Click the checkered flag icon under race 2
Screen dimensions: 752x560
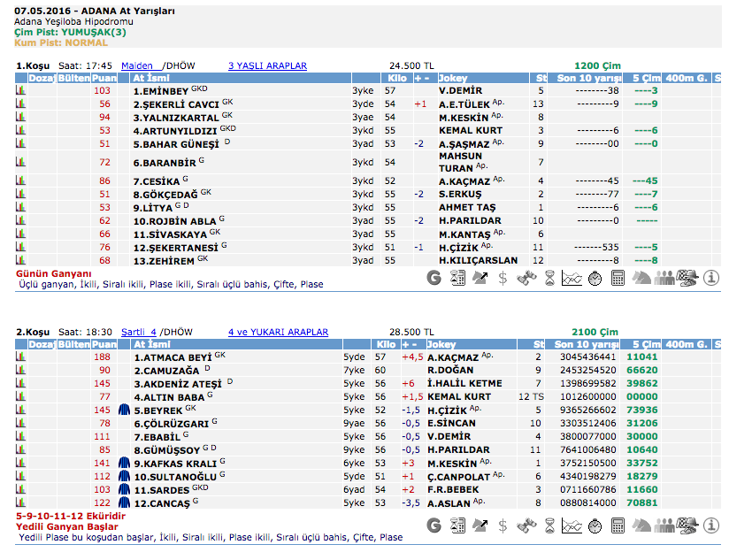pyautogui.click(x=687, y=525)
